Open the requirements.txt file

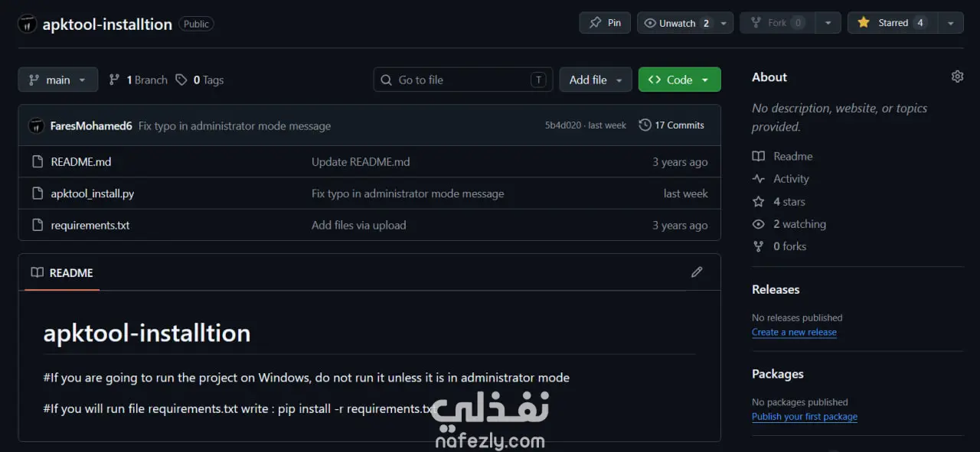pos(90,225)
